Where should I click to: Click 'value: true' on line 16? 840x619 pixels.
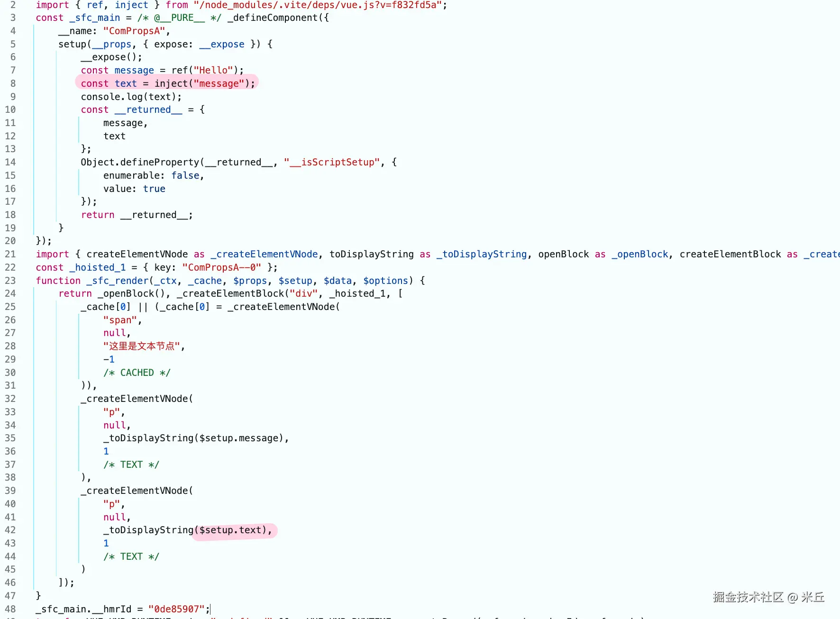pyautogui.click(x=134, y=189)
